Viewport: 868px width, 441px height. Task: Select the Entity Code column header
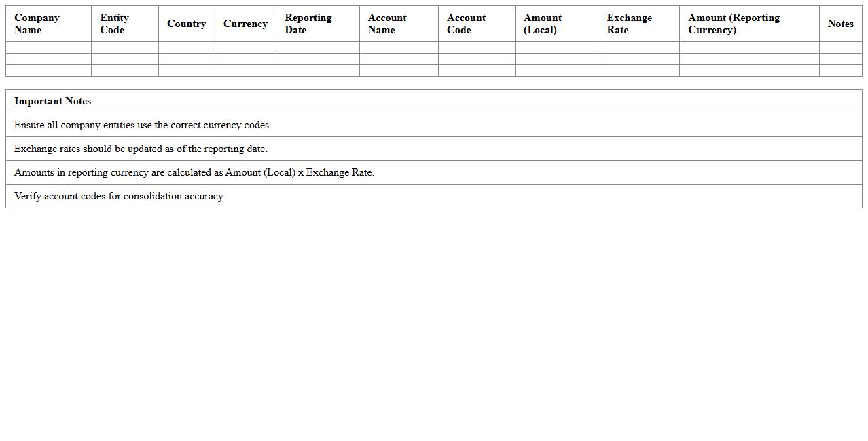coord(114,24)
